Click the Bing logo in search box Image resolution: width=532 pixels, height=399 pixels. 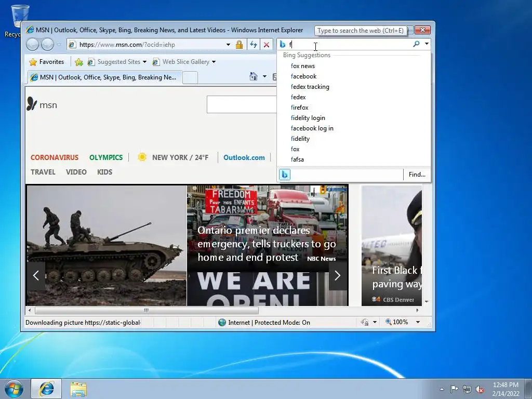[283, 45]
